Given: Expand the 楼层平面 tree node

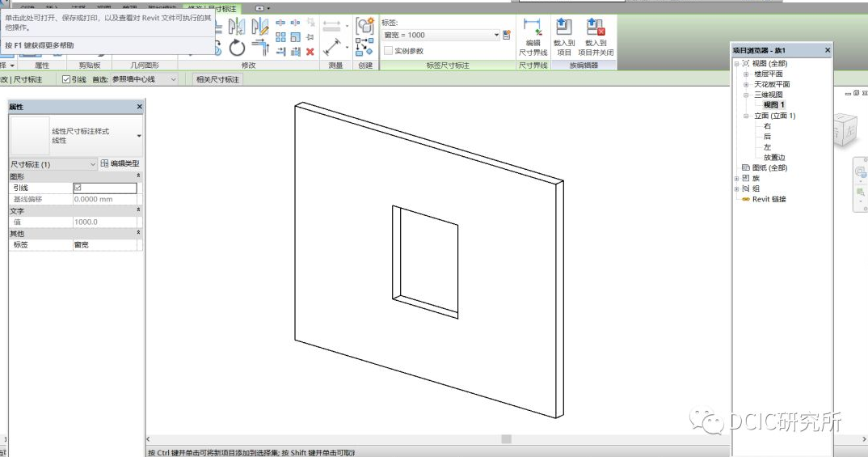Looking at the screenshot, I should (x=746, y=74).
